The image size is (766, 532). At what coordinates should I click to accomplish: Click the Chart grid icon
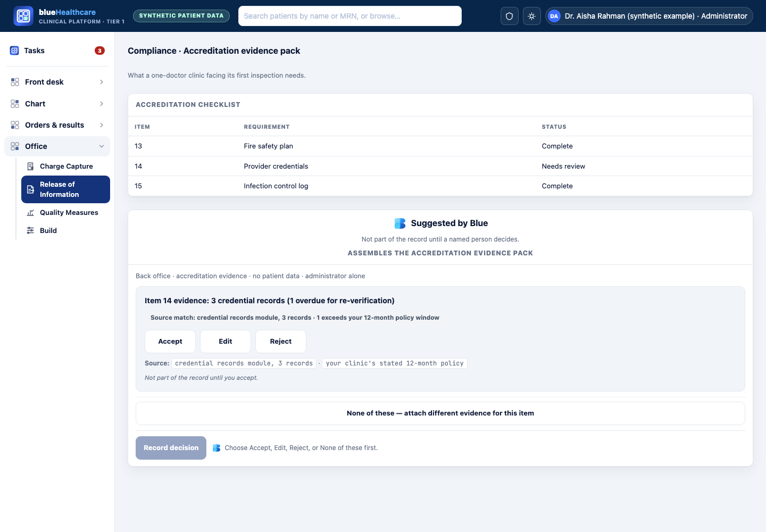[15, 104]
